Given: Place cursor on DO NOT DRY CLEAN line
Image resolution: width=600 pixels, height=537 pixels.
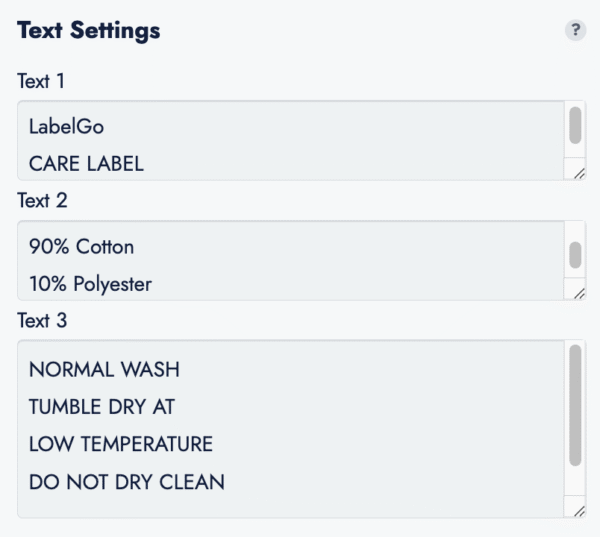Looking at the screenshot, I should click(126, 482).
